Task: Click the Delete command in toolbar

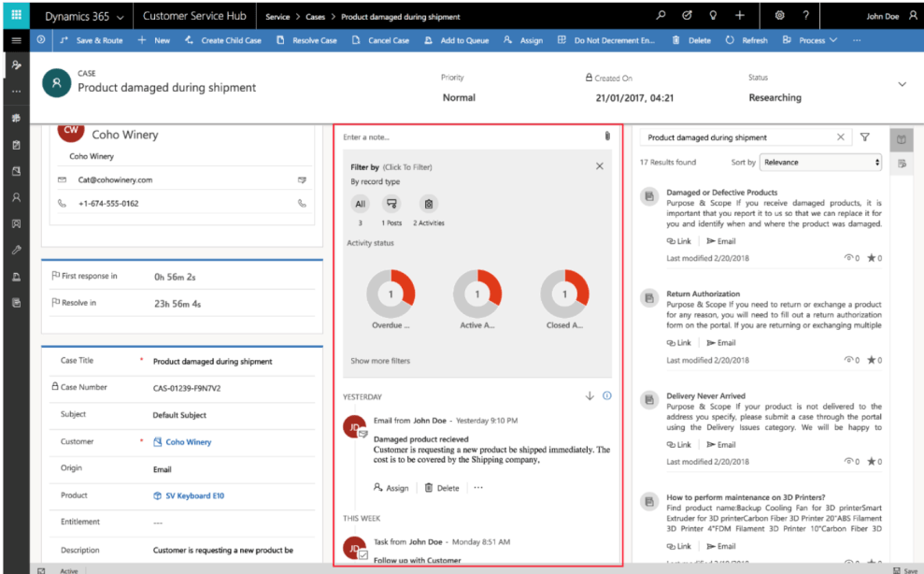Action: pyautogui.click(x=691, y=40)
